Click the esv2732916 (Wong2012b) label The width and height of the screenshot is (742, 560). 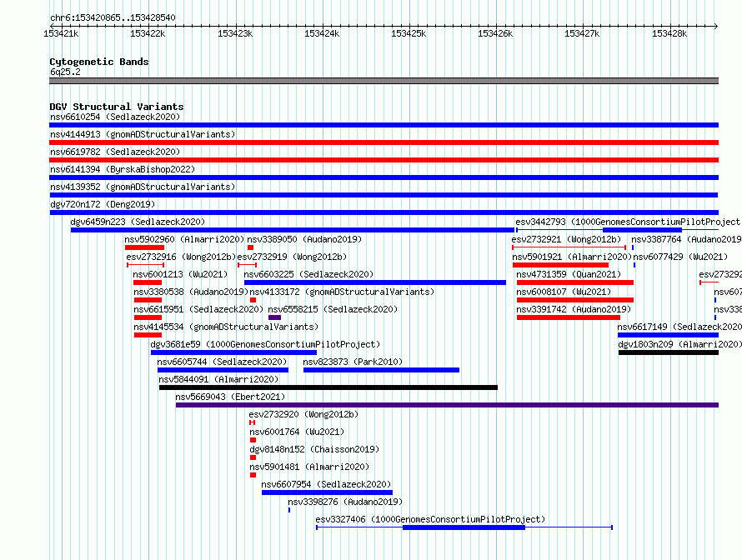click(x=181, y=257)
